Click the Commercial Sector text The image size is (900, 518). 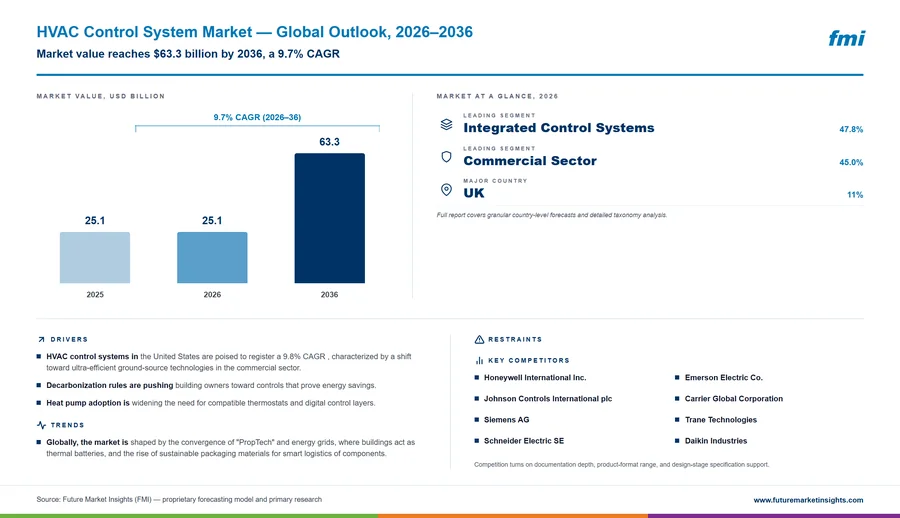pos(530,161)
